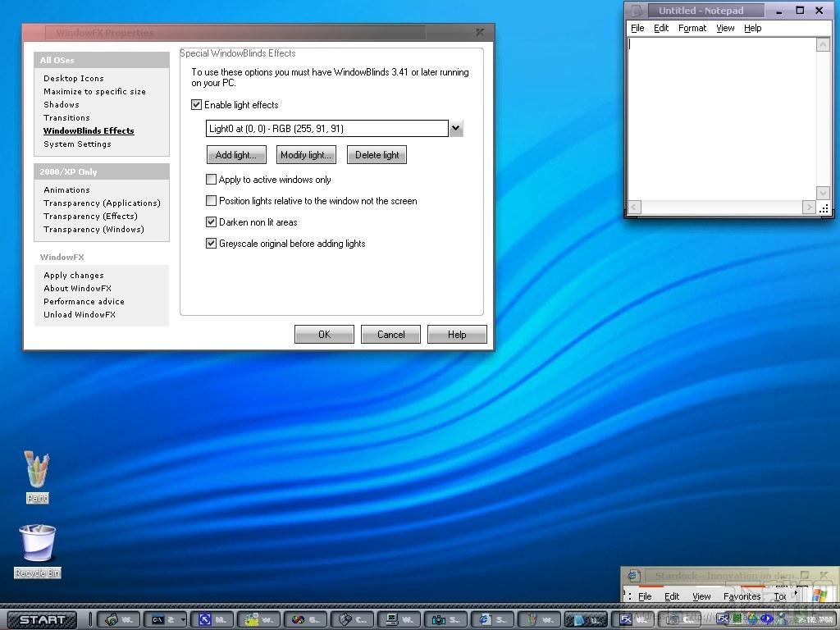
Task: Open the browser Favorites menu
Action: (742, 596)
